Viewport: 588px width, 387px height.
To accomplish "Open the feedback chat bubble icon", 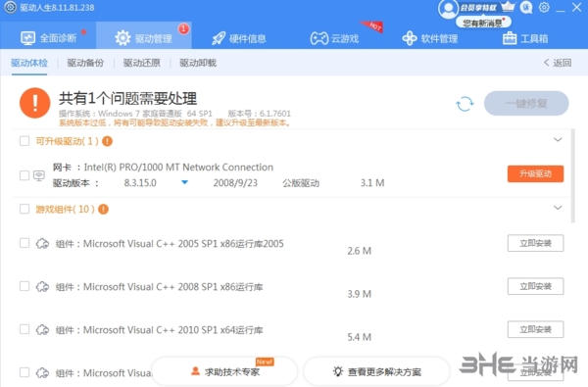I will point(526,8).
